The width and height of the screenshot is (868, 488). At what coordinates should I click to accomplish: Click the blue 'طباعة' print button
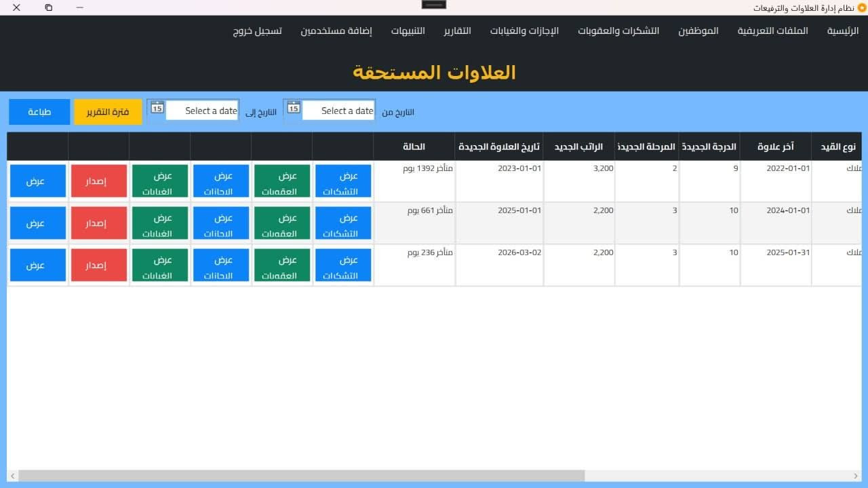click(x=39, y=112)
